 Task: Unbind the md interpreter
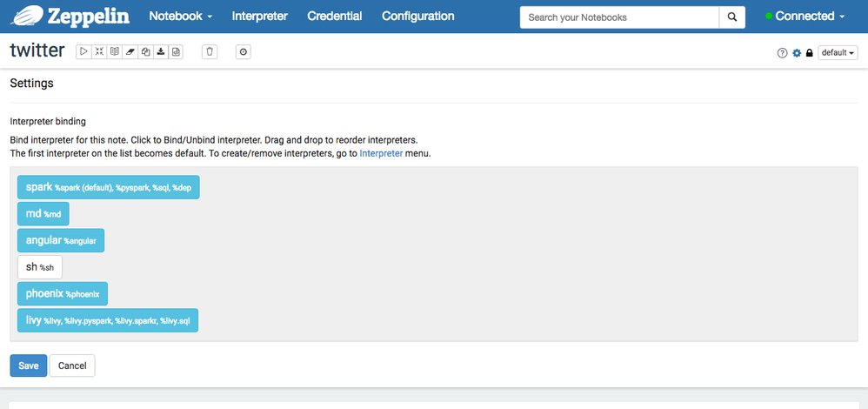[43, 214]
